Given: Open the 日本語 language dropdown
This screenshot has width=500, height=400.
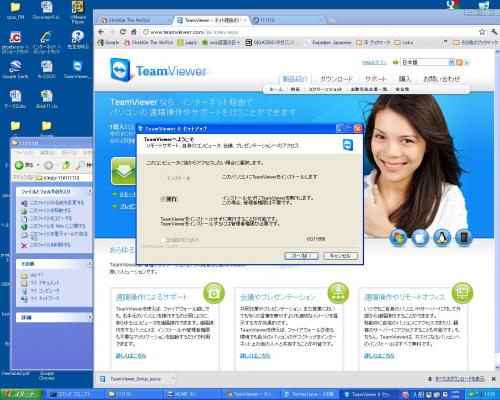Looking at the screenshot, I should [x=427, y=62].
